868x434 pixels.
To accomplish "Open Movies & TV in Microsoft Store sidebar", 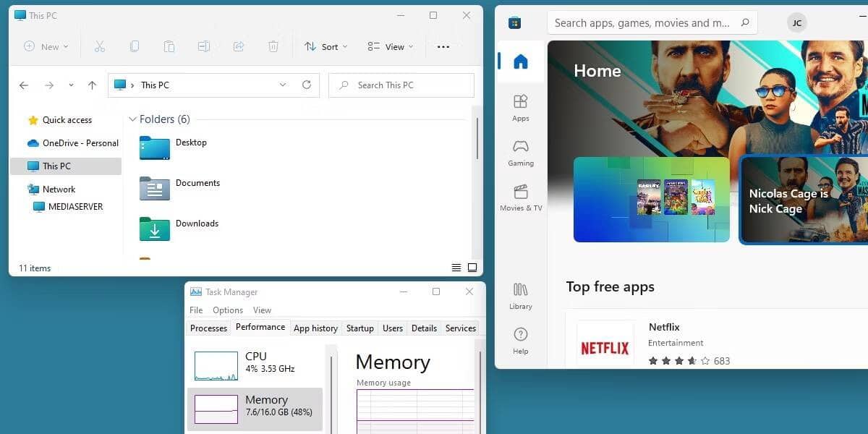I will coord(521,197).
